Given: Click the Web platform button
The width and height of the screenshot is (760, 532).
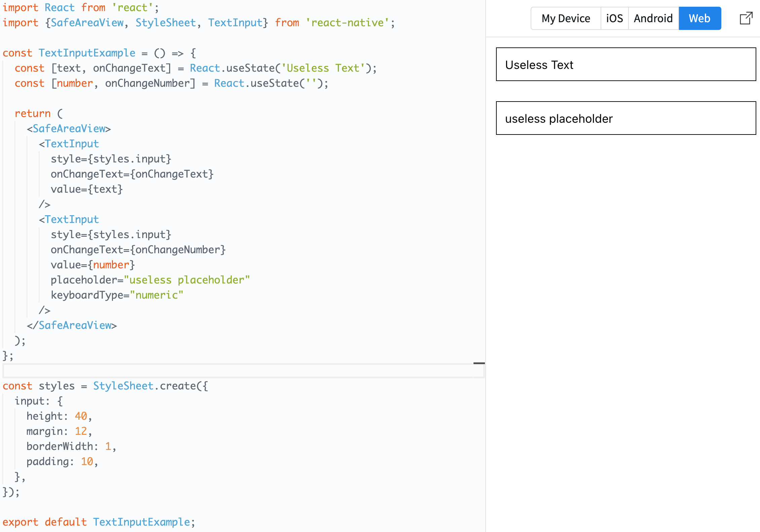Looking at the screenshot, I should click(699, 18).
